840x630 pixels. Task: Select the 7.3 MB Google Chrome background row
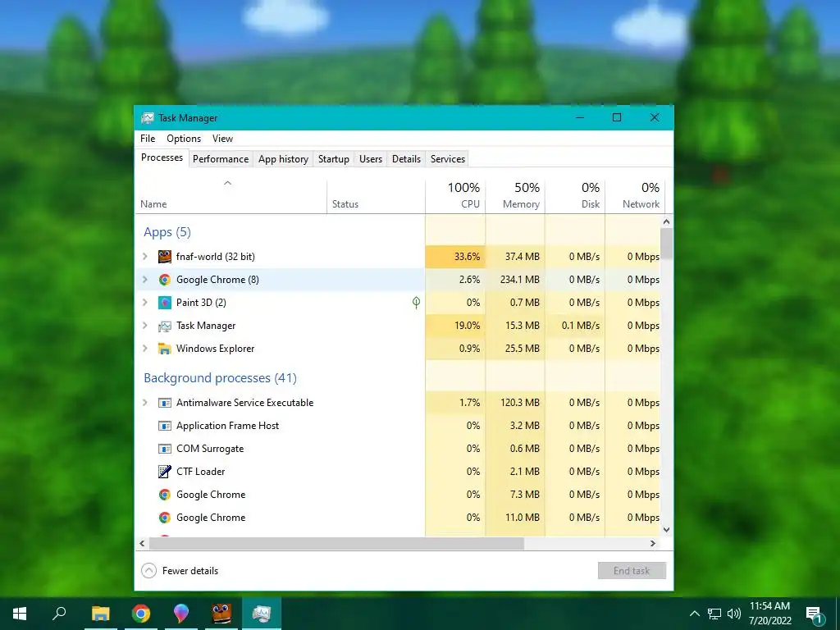pyautogui.click(x=398, y=495)
